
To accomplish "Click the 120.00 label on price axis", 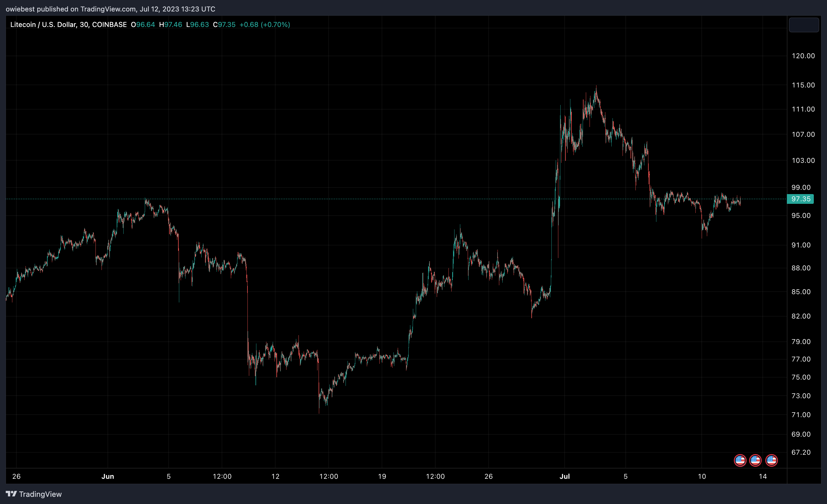I will coord(803,56).
